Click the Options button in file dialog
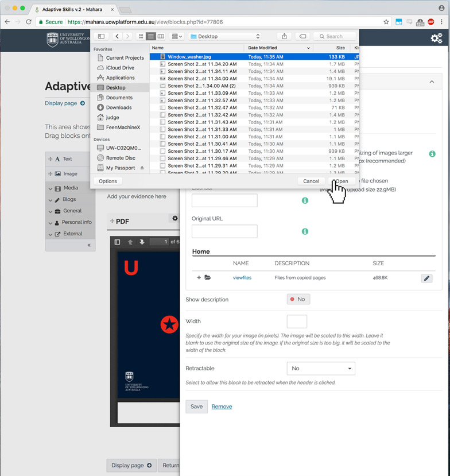450x476 pixels. [108, 181]
